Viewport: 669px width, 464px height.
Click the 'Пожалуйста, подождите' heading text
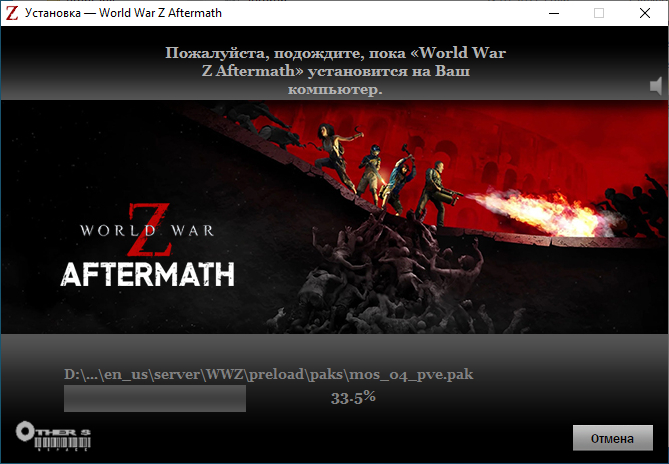[x=335, y=71]
